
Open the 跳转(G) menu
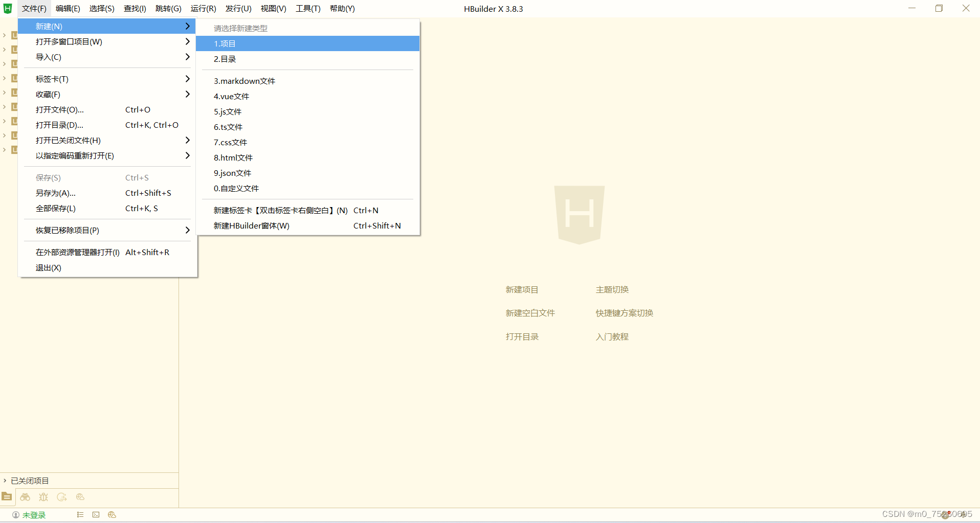(168, 9)
